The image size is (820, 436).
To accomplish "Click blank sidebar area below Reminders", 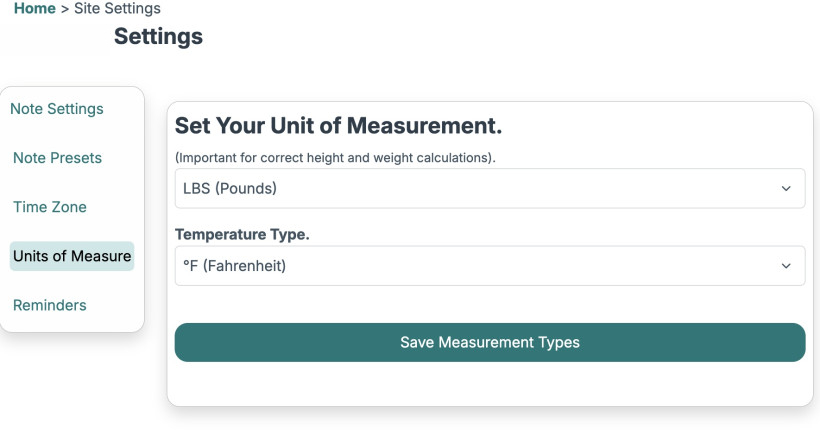I will click(x=72, y=324).
